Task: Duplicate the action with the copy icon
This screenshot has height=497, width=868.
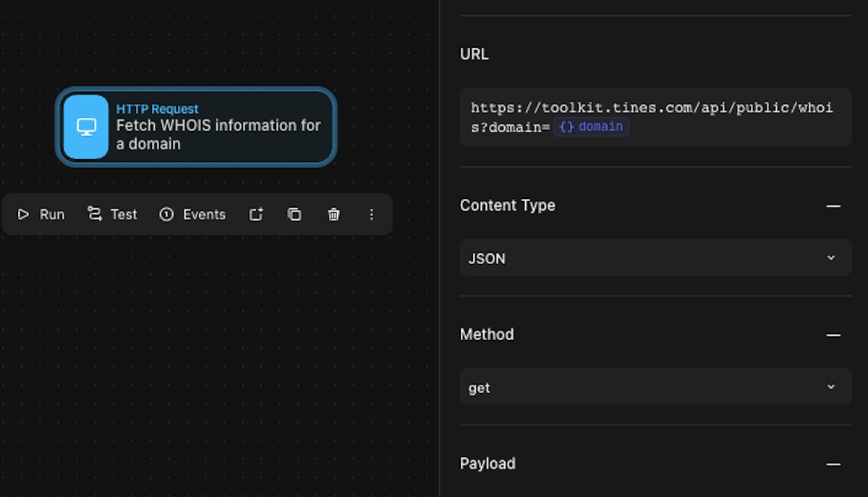Action: tap(294, 214)
